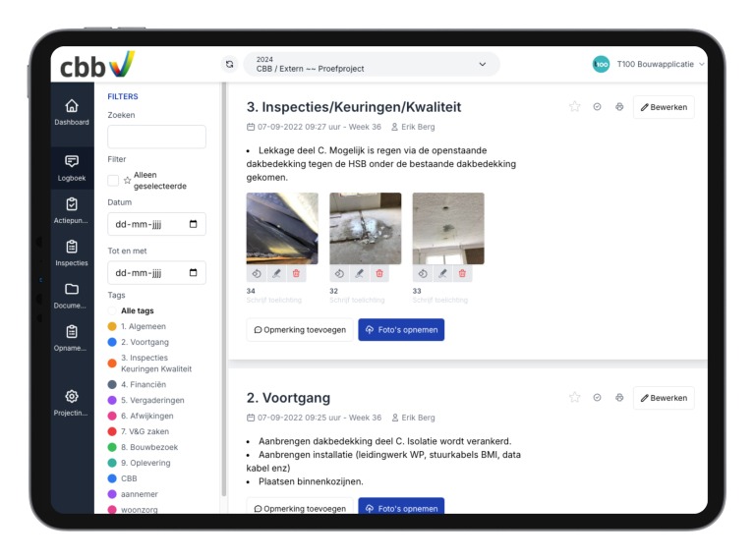This screenshot has height=560, width=755.
Task: Open photo thumbnail 32
Action: pyautogui.click(x=366, y=229)
